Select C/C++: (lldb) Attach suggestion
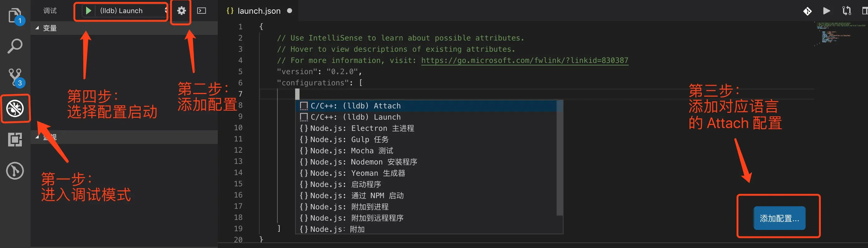The height and width of the screenshot is (248, 868). pyautogui.click(x=426, y=106)
